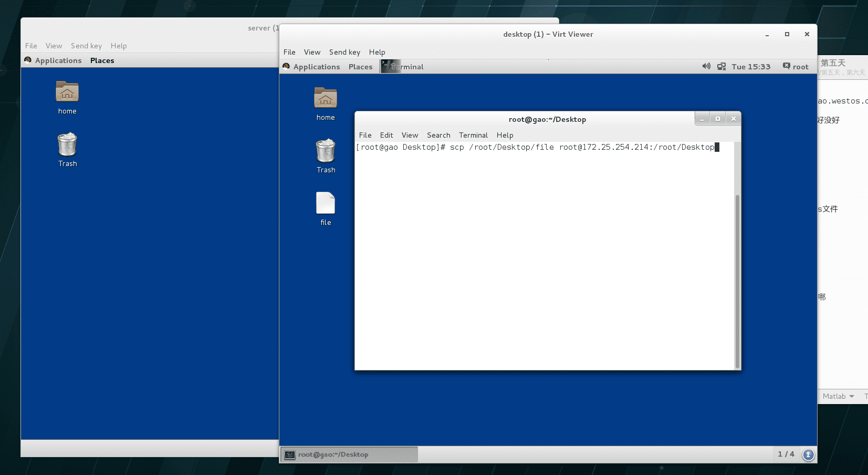868x475 pixels.
Task: Click the notification icon in bottom-right corner
Action: tap(808, 455)
